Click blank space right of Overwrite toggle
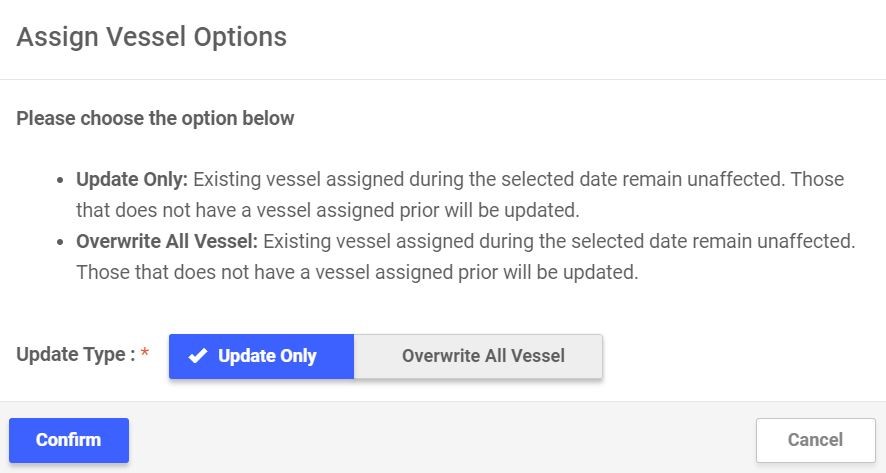 coord(740,356)
